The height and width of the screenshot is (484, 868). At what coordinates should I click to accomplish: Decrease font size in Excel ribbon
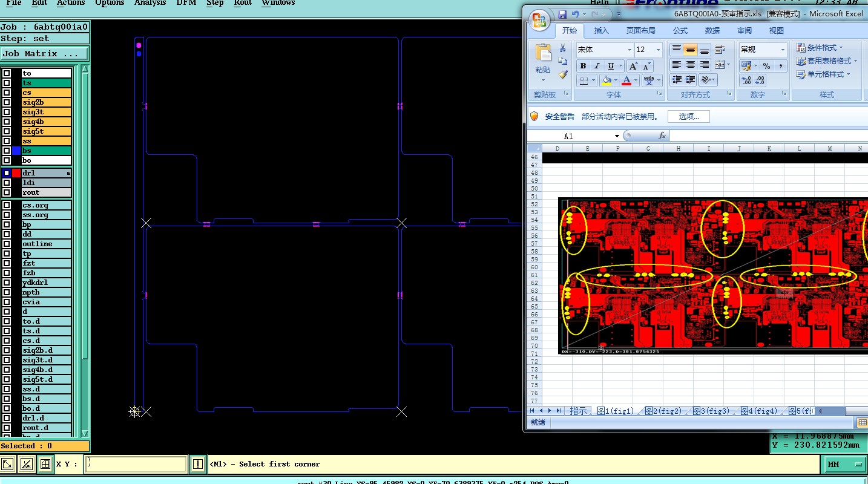coord(646,66)
